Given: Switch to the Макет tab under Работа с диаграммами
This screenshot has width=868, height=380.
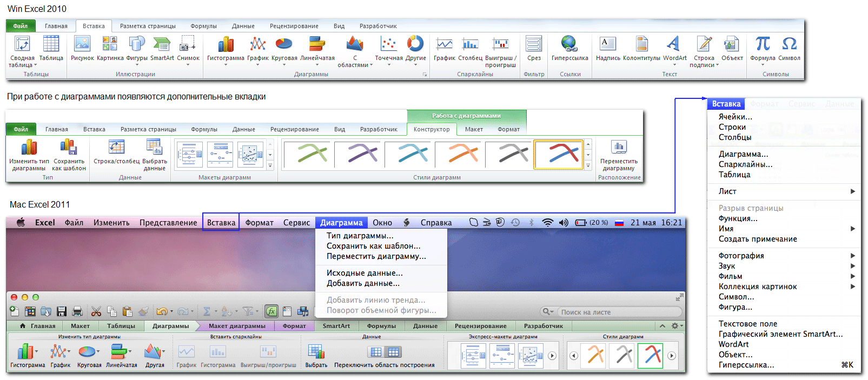Looking at the screenshot, I should click(x=474, y=129).
